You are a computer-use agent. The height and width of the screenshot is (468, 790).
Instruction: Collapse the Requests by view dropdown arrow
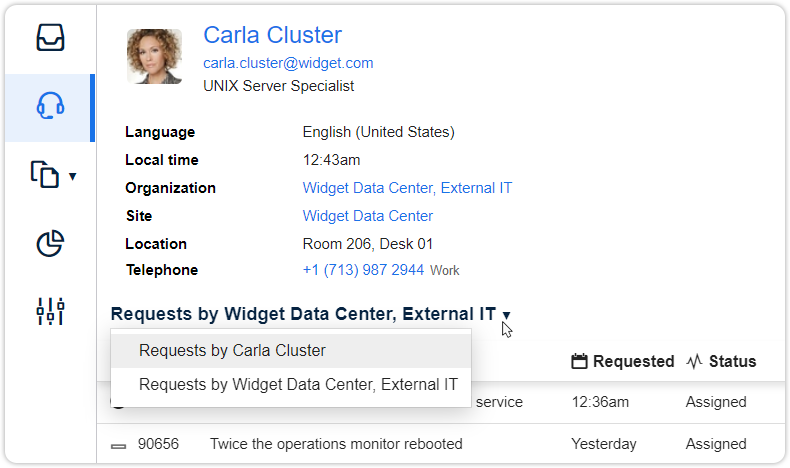(x=506, y=315)
